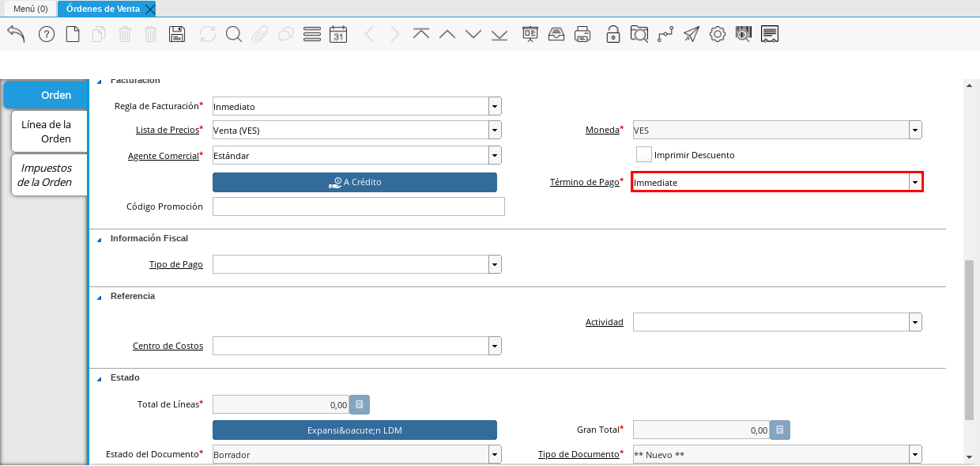
Task: Switch to the Menú (0) tab
Action: (x=30, y=9)
